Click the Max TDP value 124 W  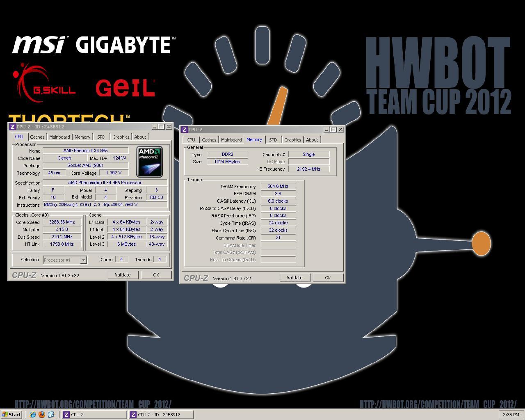pyautogui.click(x=120, y=158)
